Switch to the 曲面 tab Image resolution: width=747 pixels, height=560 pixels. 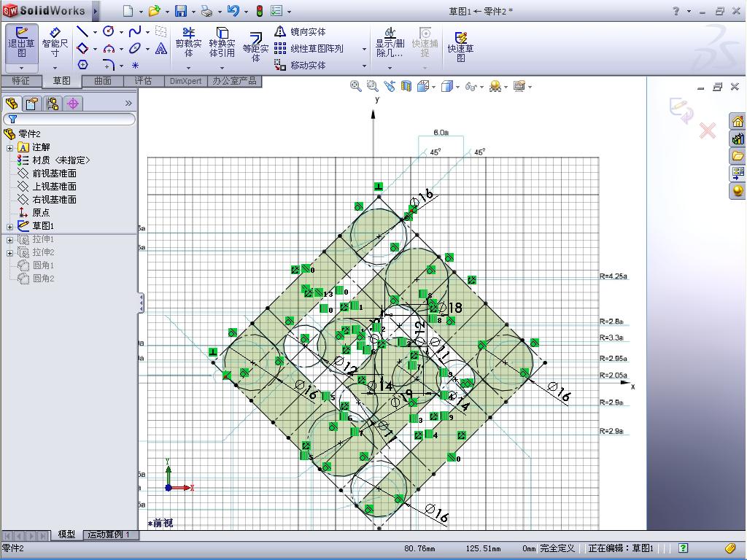[x=102, y=81]
